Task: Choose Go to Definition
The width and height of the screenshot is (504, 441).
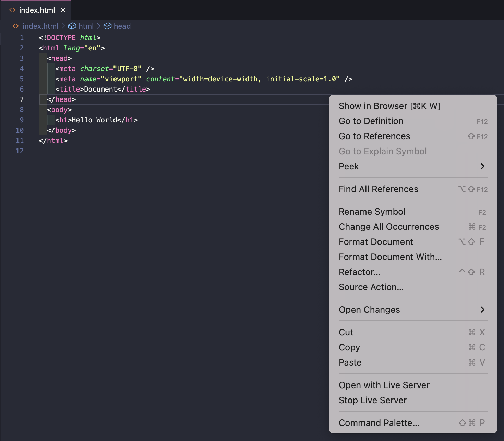Action: [371, 121]
